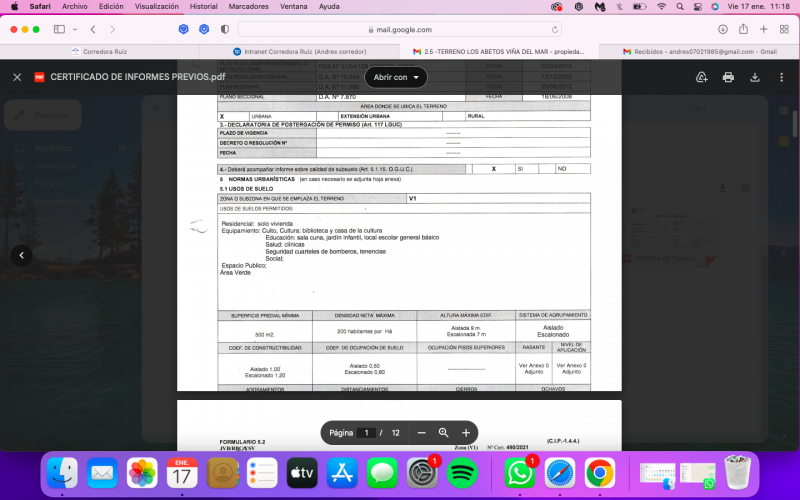The width and height of the screenshot is (800, 500).
Task: Reload the page with the refresh icon
Action: (555, 30)
